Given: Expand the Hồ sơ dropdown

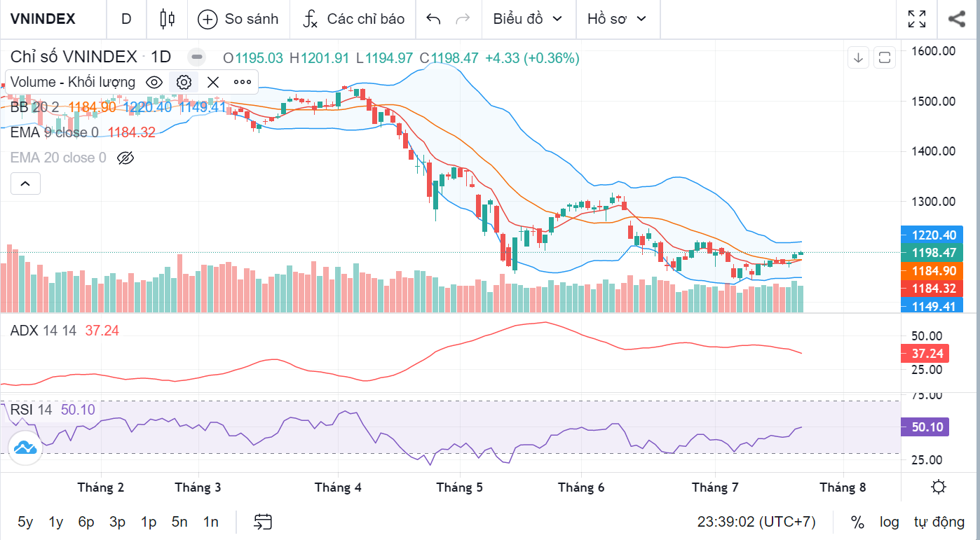Looking at the screenshot, I should point(617,19).
